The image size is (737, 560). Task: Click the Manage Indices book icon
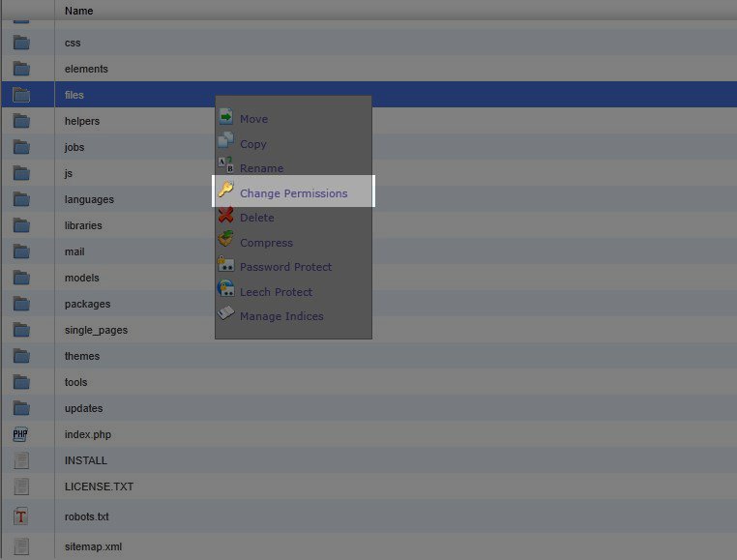point(225,312)
